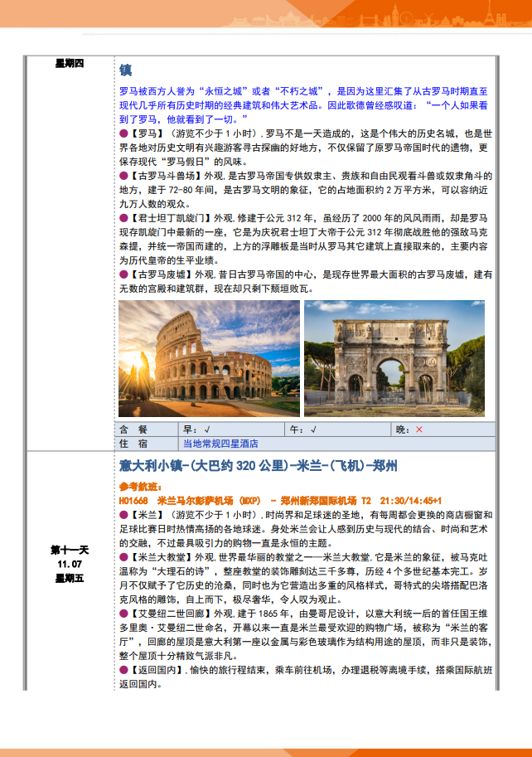This screenshot has width=532, height=757.
Task: Click the Colosseum photo thumbnail
Action: 209,358
